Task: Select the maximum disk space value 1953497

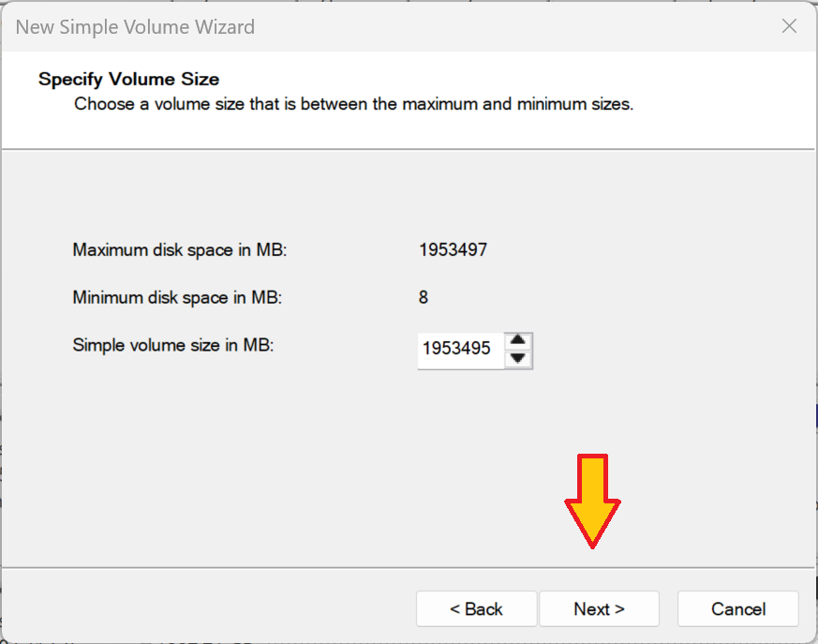Action: coord(453,250)
